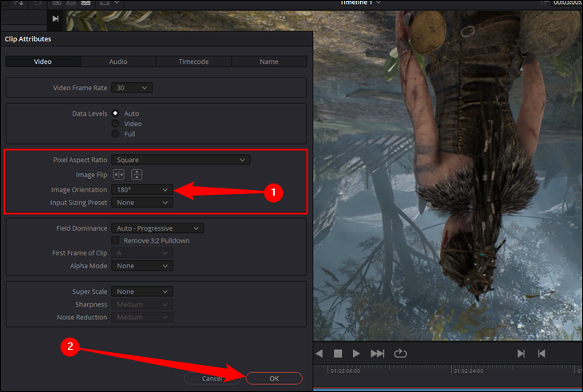Image resolution: width=583 pixels, height=392 pixels.
Task: Click the mark in point icon
Action: click(521, 353)
